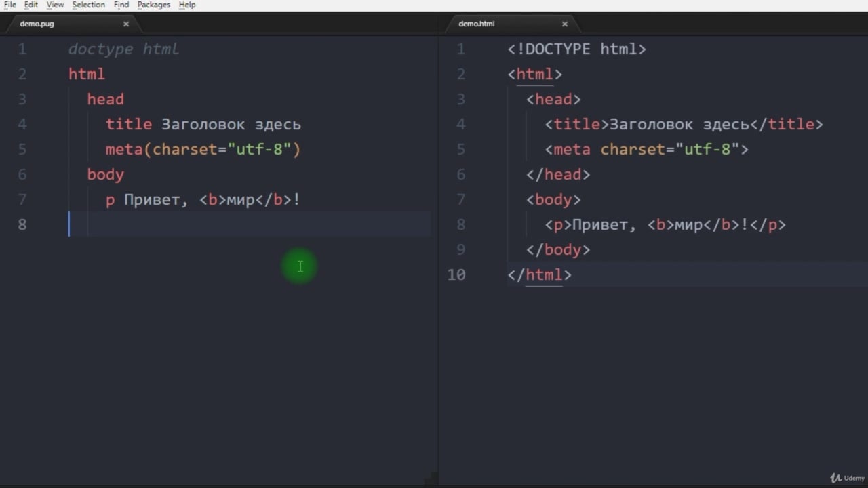Click the meta(charset="utf-8") line in demo.pug
Viewport: 868px width, 488px height.
tap(203, 150)
